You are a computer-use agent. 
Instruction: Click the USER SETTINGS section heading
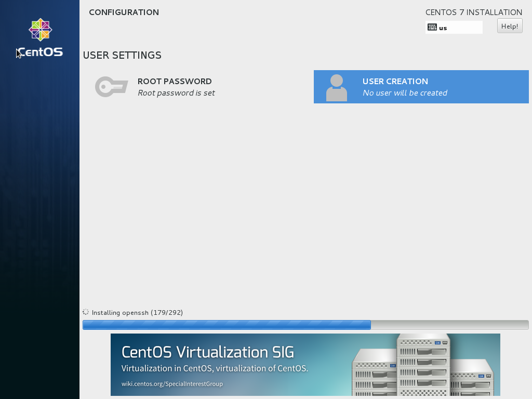122,55
